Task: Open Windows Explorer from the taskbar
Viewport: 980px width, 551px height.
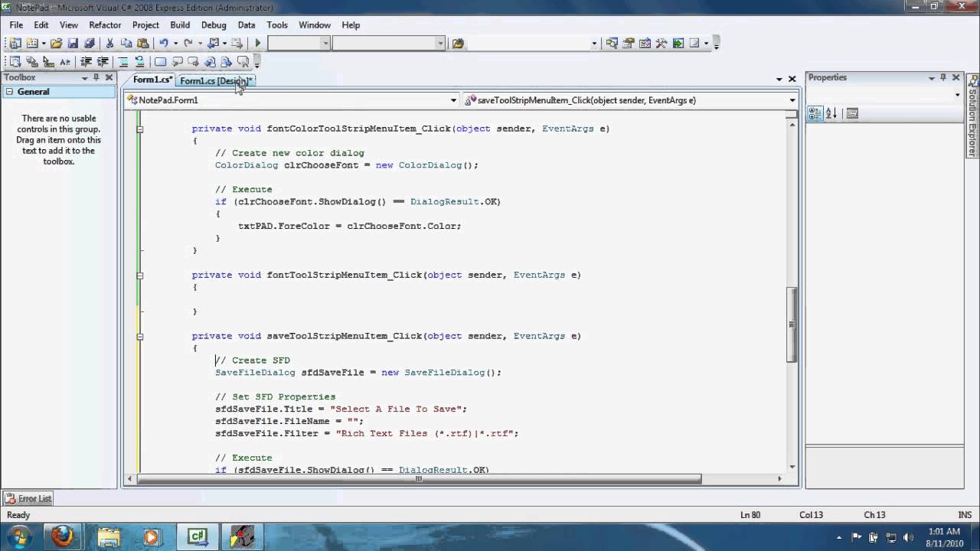Action: click(x=108, y=536)
